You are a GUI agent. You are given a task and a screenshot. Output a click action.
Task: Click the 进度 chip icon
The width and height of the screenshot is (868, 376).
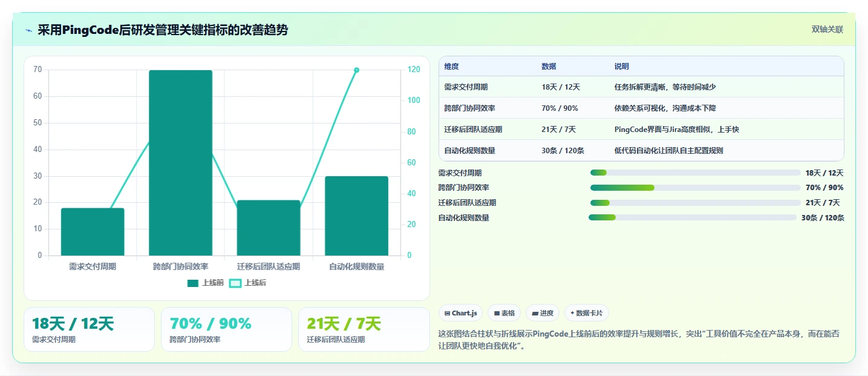[535, 314]
